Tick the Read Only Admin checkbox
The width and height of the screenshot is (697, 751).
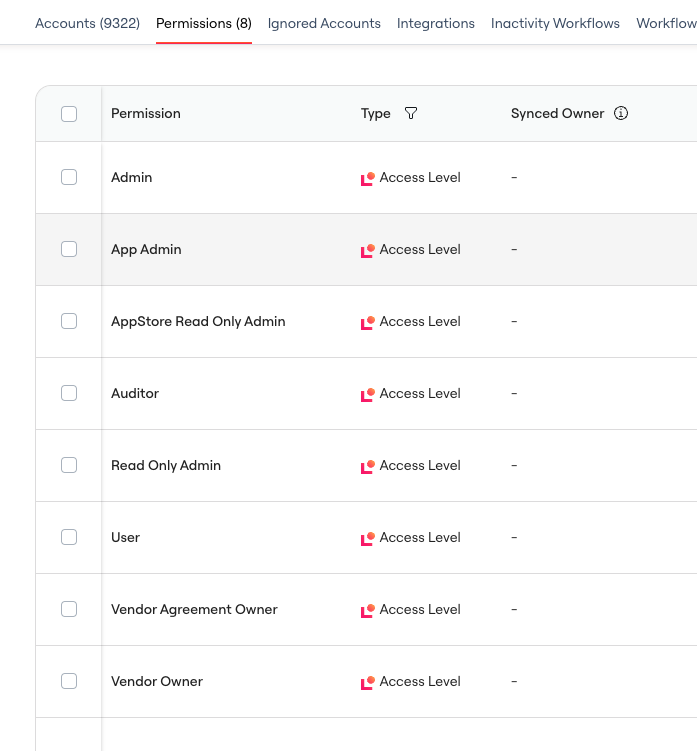(69, 465)
